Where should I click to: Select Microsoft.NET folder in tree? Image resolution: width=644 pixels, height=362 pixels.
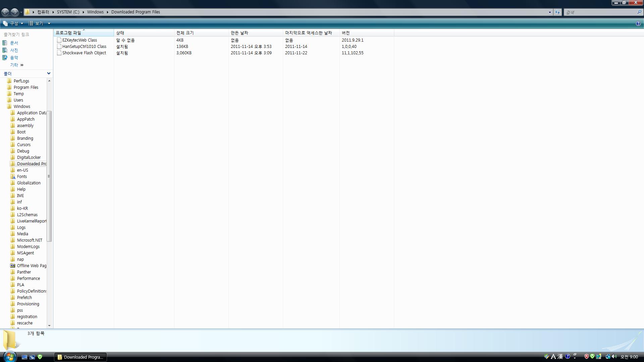point(30,240)
